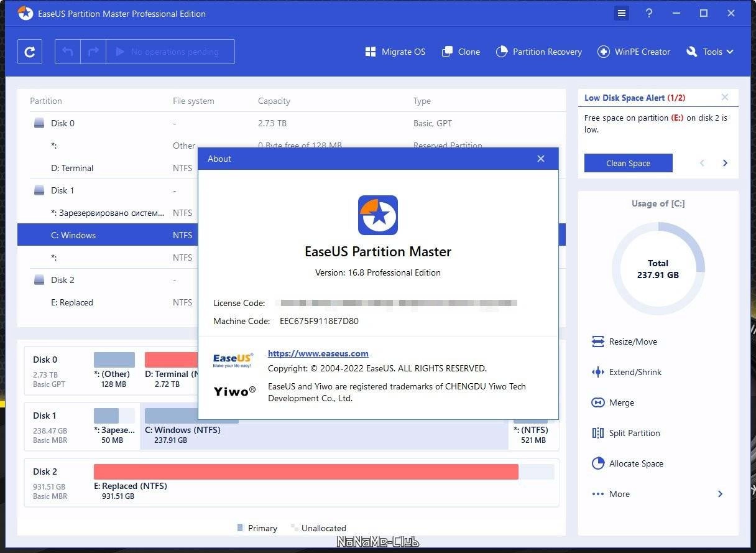Open WinPE Creator
The image size is (756, 553).
[x=634, y=52]
